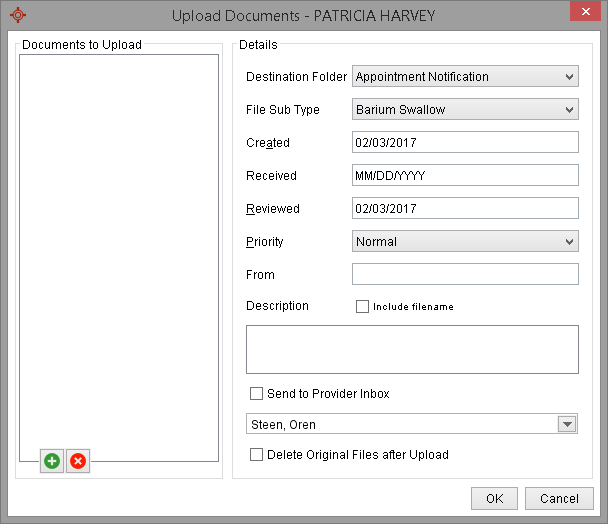Image resolution: width=608 pixels, height=524 pixels.
Task: Click the application icon in title bar
Action: click(17, 16)
